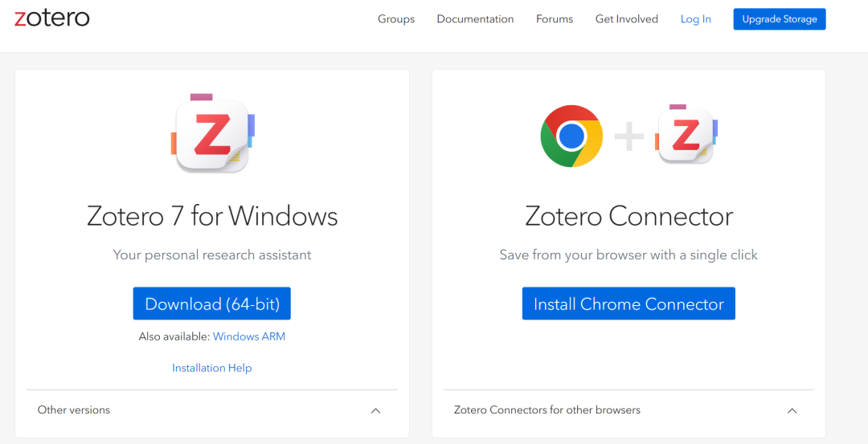Click the Google Chrome logo icon
The width and height of the screenshot is (868, 444).
click(x=571, y=136)
